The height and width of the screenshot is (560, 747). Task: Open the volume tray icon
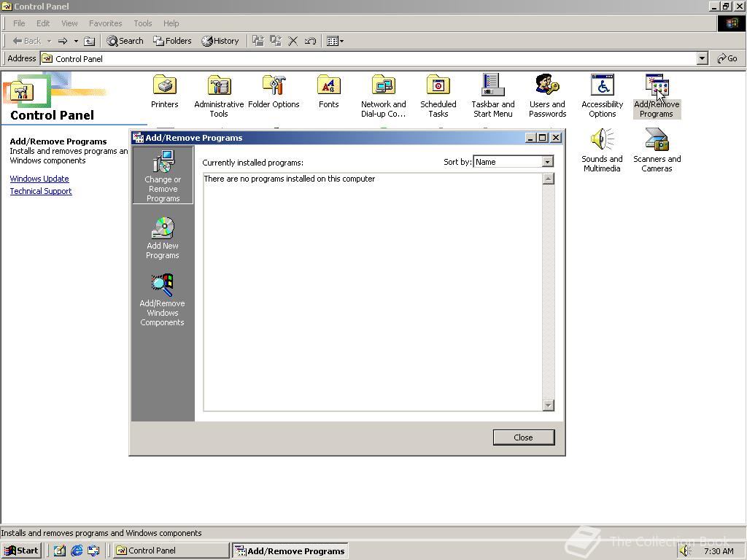pyautogui.click(x=685, y=551)
